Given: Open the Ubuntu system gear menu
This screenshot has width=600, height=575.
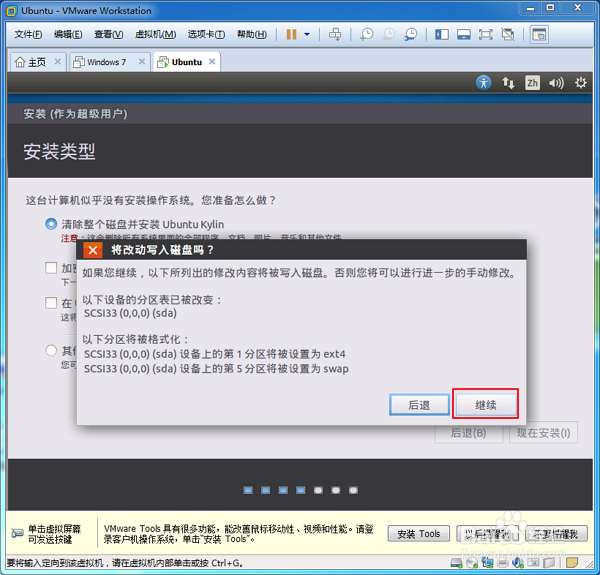Looking at the screenshot, I should 580,83.
